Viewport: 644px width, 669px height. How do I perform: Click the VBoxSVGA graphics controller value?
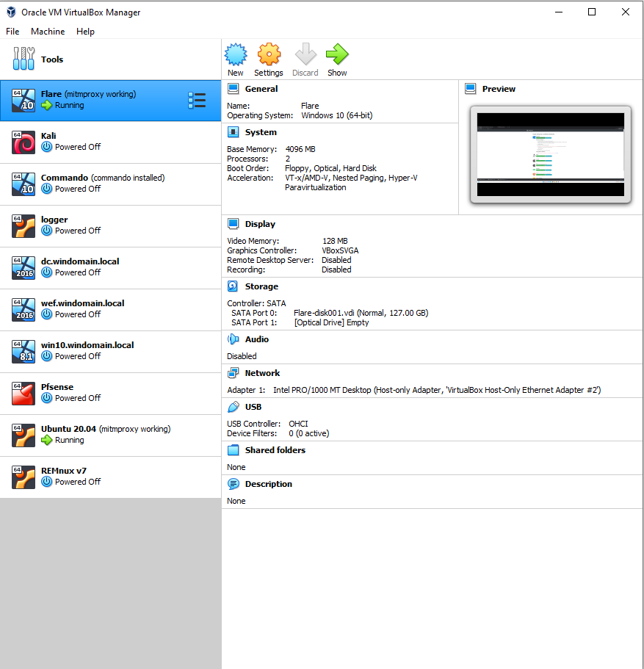point(340,250)
